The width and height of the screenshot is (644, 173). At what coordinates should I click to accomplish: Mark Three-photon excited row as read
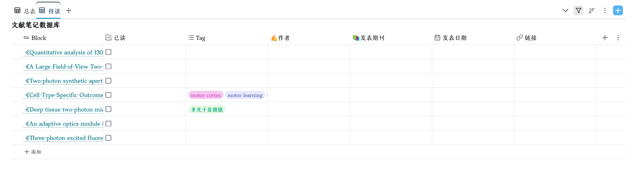[109, 138]
